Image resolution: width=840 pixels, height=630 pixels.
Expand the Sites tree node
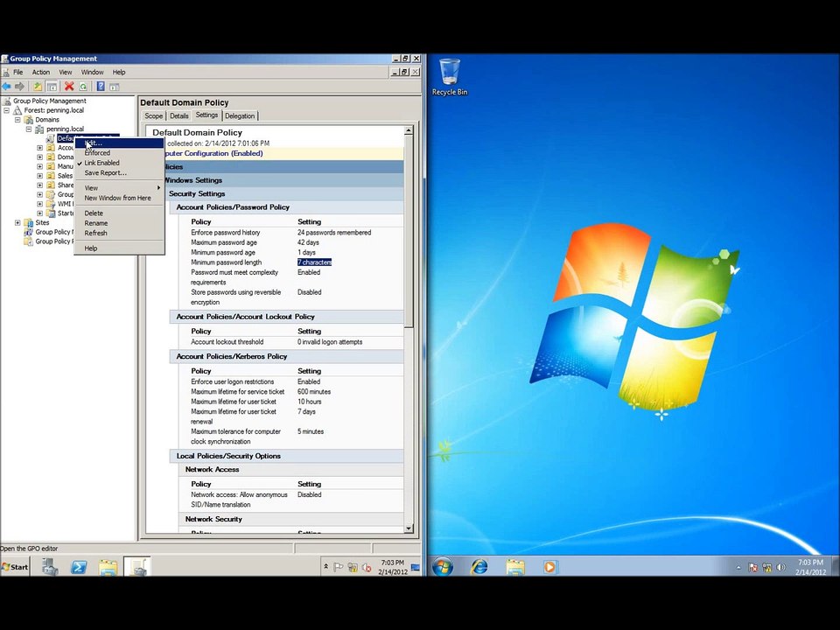17,222
